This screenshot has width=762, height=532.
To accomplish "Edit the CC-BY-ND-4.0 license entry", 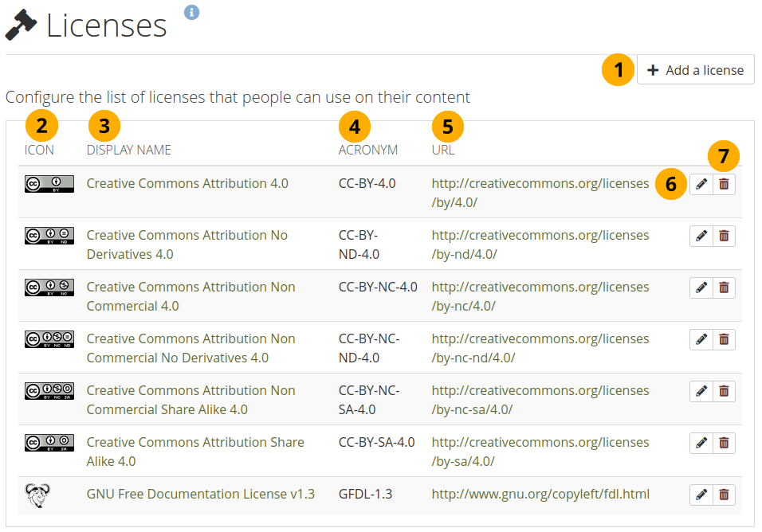I will 701,236.
